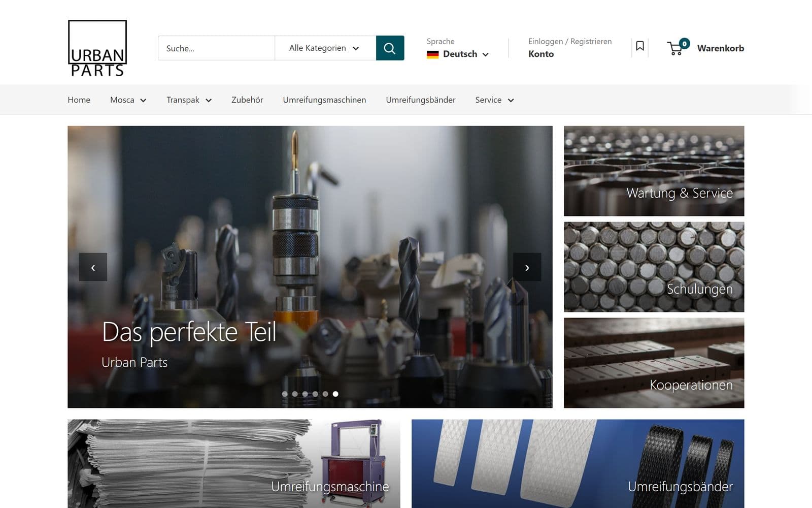
Task: Click the Das perfekte Teil headline
Action: click(189, 332)
